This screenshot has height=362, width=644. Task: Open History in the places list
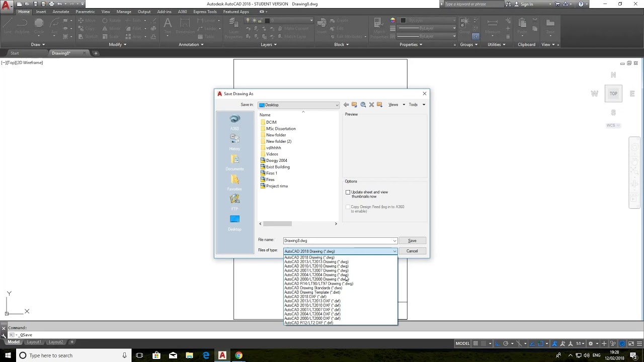tap(234, 142)
